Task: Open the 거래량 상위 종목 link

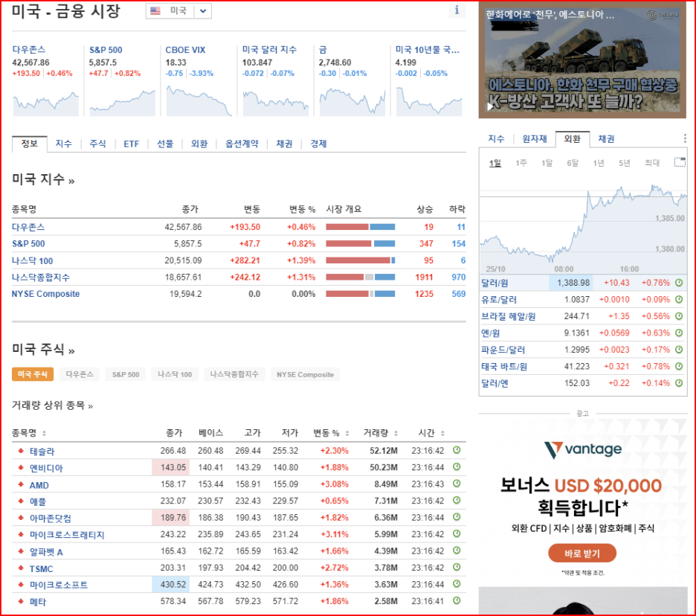Action: click(x=52, y=405)
